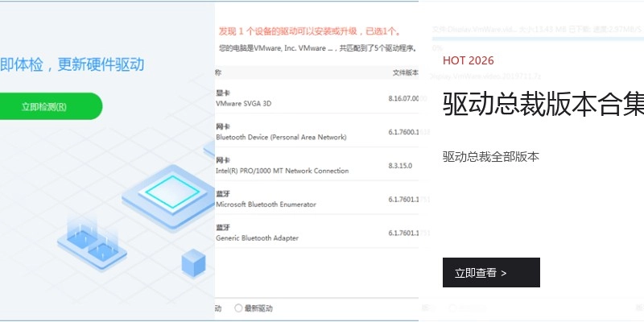Select Bluetooth Device (Personal Area Network) row
This screenshot has height=322, width=644.
click(x=316, y=130)
